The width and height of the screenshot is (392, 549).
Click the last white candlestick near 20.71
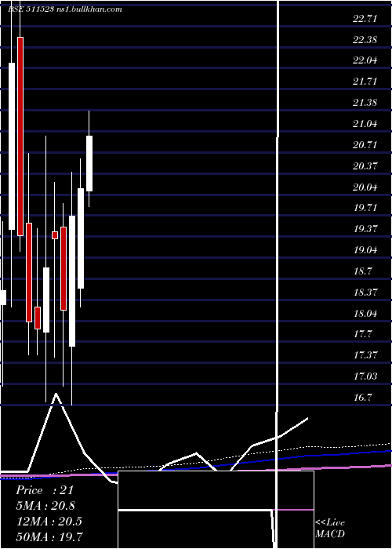(89, 163)
